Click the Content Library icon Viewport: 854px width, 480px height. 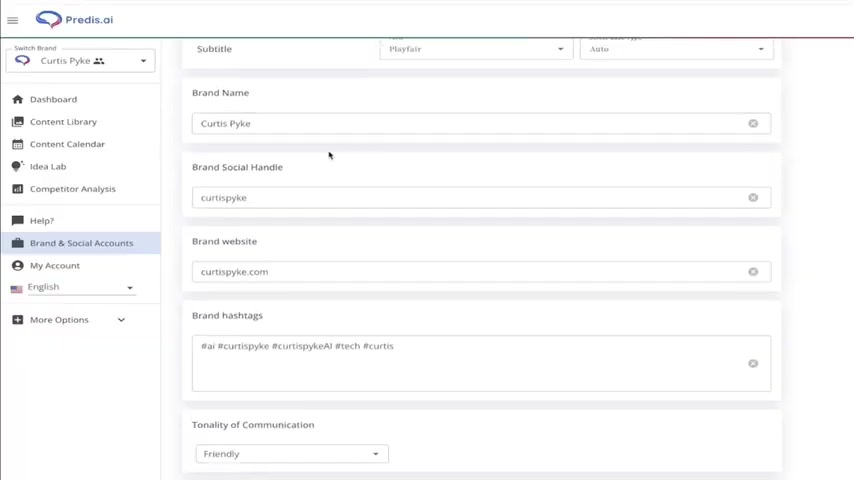(x=17, y=121)
